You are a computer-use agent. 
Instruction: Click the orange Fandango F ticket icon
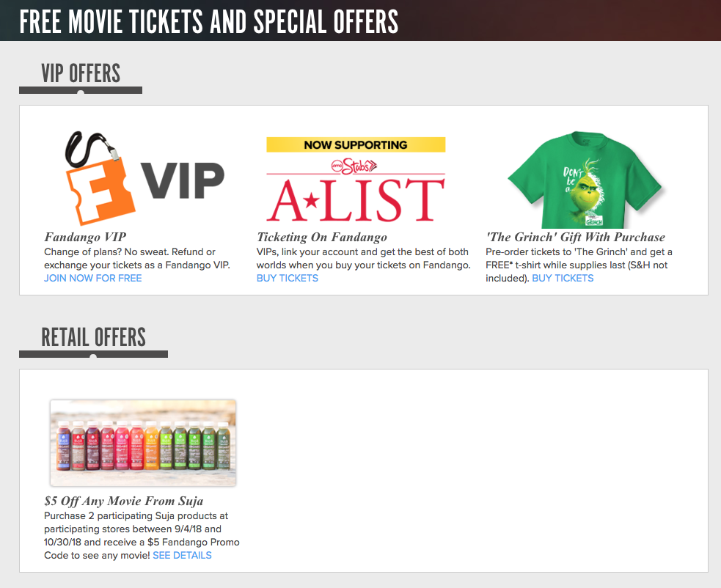click(100, 191)
